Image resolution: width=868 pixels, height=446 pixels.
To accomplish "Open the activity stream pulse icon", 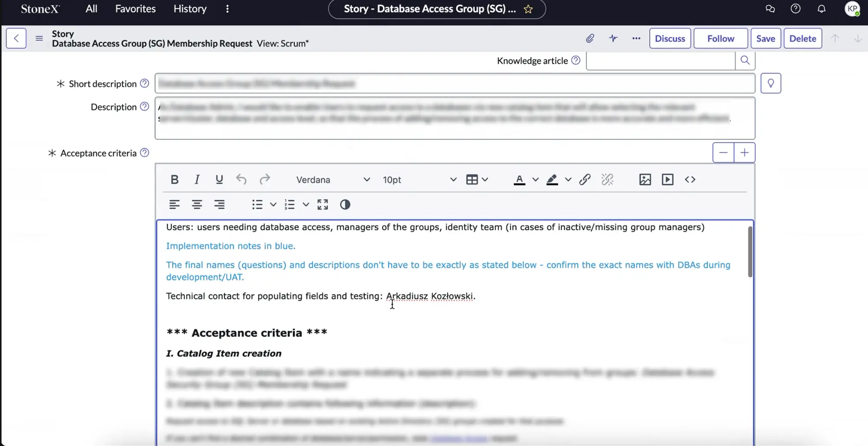I will tap(613, 39).
